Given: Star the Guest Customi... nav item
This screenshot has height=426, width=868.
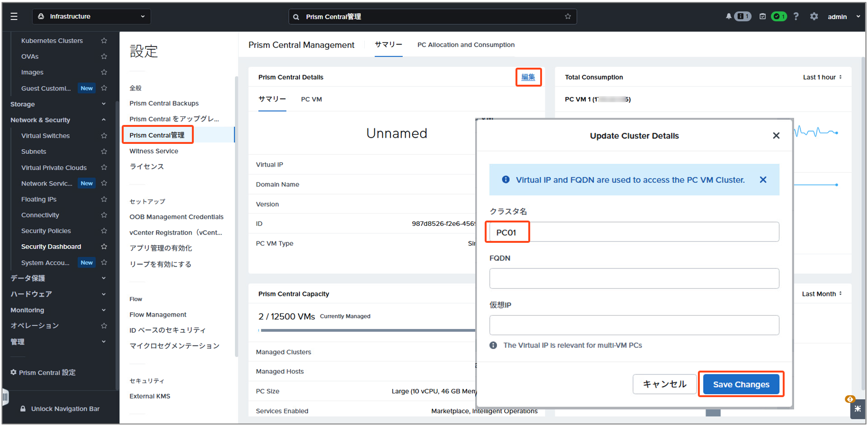Looking at the screenshot, I should point(104,88).
